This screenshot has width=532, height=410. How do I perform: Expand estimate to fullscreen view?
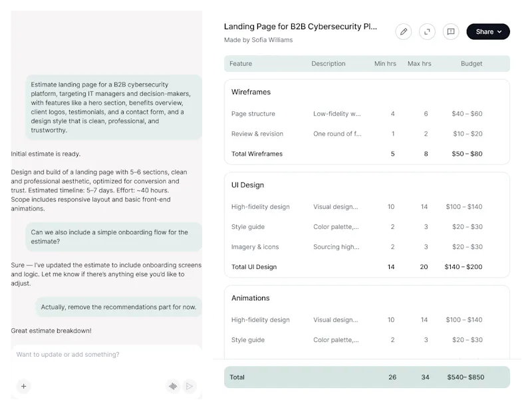[427, 31]
